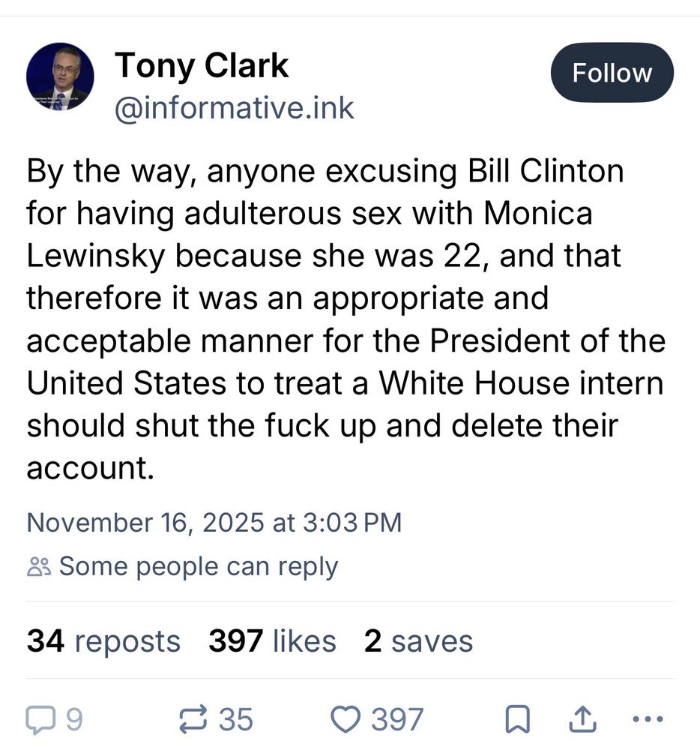Click the repost count of 35
Screen dimensions: 700x750
(x=235, y=719)
